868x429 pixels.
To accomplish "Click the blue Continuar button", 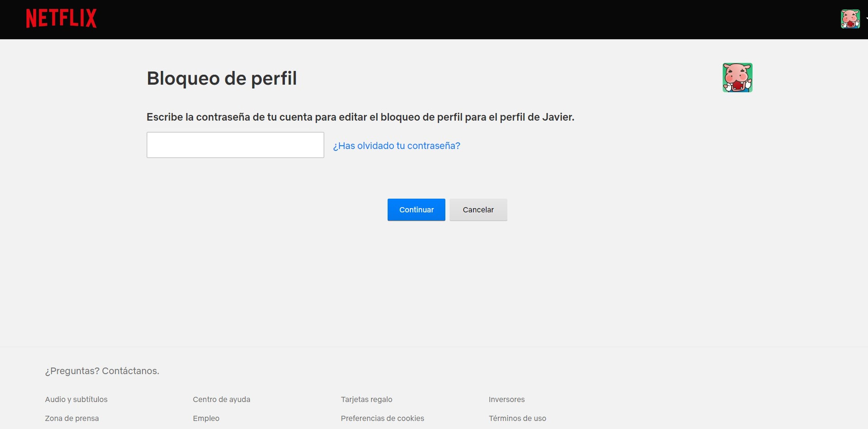I will pos(416,210).
